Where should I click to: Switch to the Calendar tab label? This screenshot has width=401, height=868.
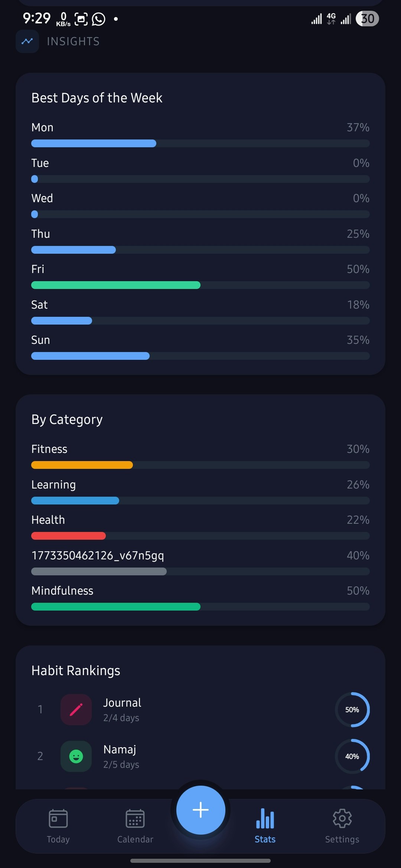pyautogui.click(x=135, y=839)
